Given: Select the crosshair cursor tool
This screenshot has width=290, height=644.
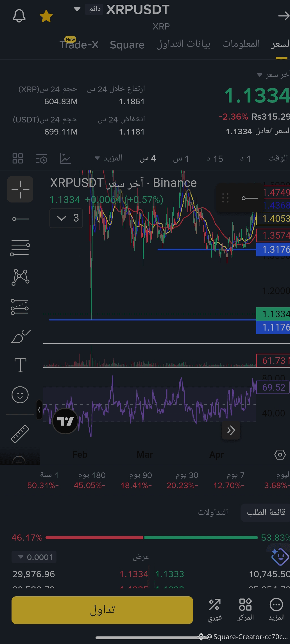Looking at the screenshot, I should point(20,189).
